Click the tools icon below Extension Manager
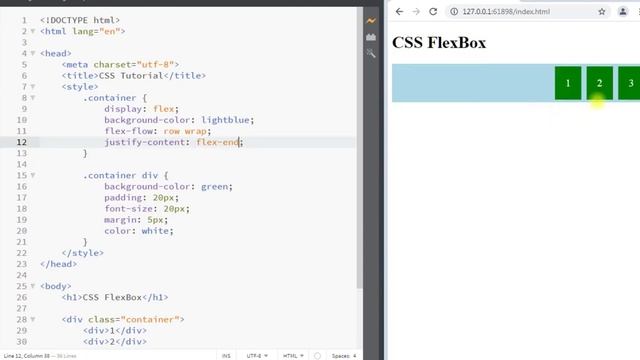 point(371,53)
